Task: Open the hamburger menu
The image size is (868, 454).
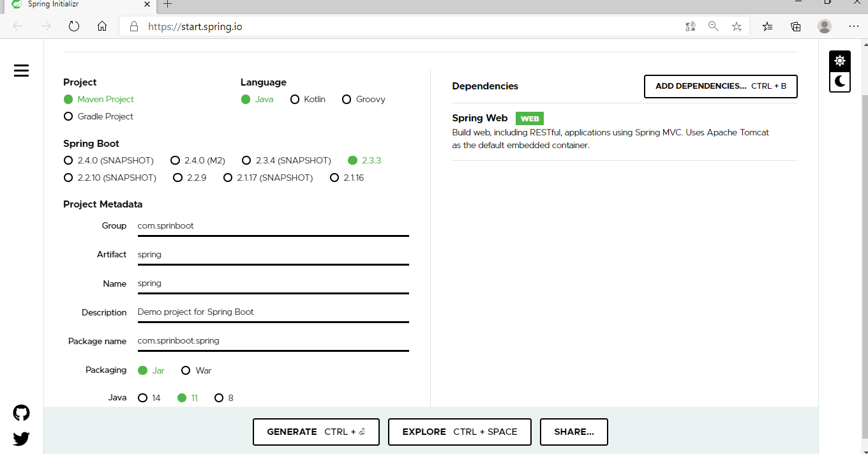Action: pos(21,70)
